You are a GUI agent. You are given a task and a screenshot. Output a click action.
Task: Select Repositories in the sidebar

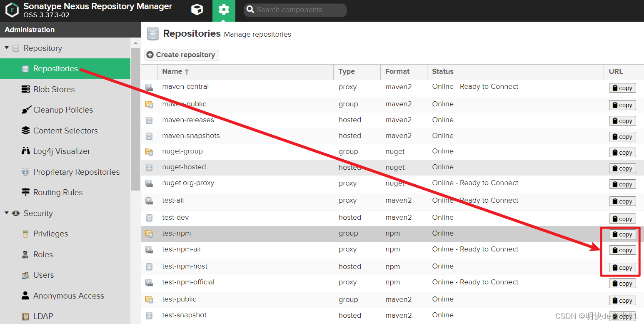click(x=65, y=69)
